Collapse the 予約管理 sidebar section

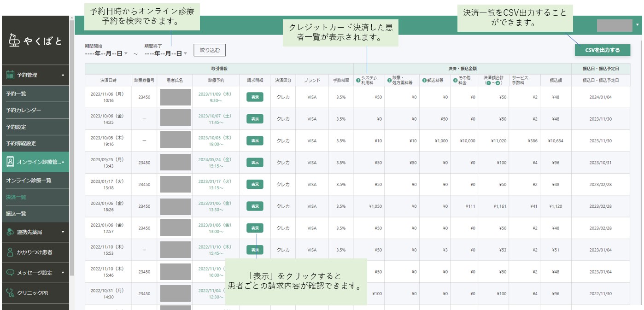coord(63,75)
